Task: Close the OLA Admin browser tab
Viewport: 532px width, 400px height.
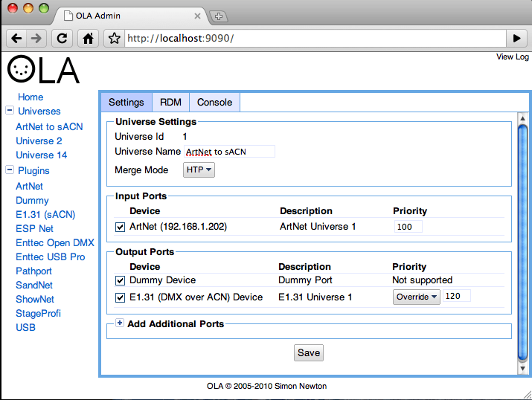Action: tap(197, 16)
